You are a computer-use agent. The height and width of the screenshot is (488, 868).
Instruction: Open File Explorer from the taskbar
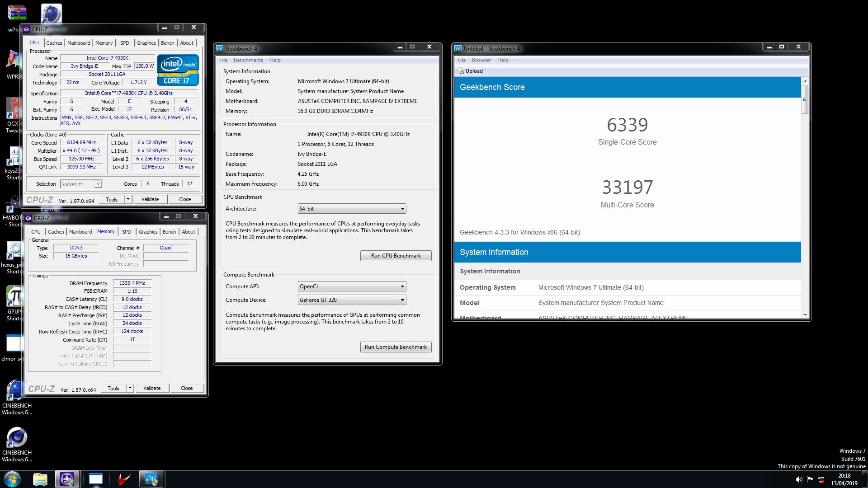coord(40,479)
